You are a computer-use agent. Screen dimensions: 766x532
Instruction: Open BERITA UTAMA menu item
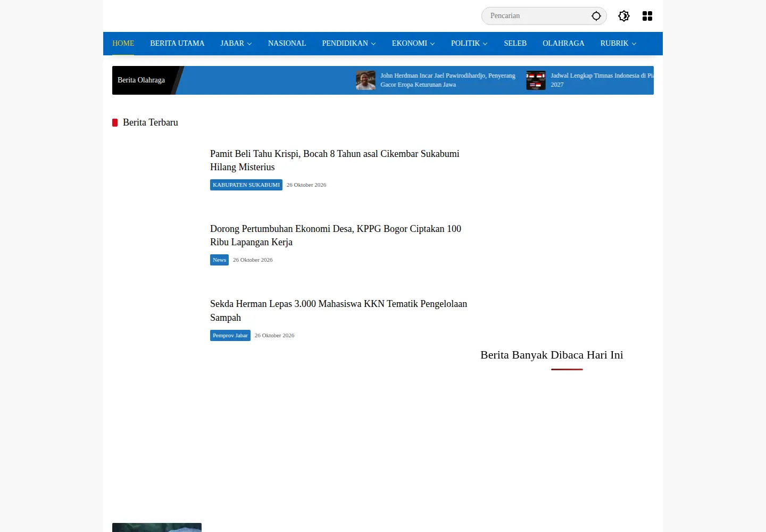point(177,43)
